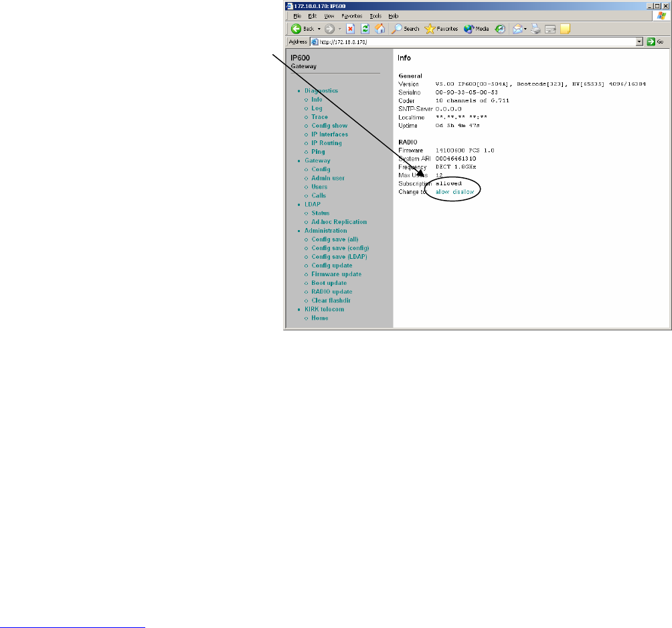Open the Users link

319,187
